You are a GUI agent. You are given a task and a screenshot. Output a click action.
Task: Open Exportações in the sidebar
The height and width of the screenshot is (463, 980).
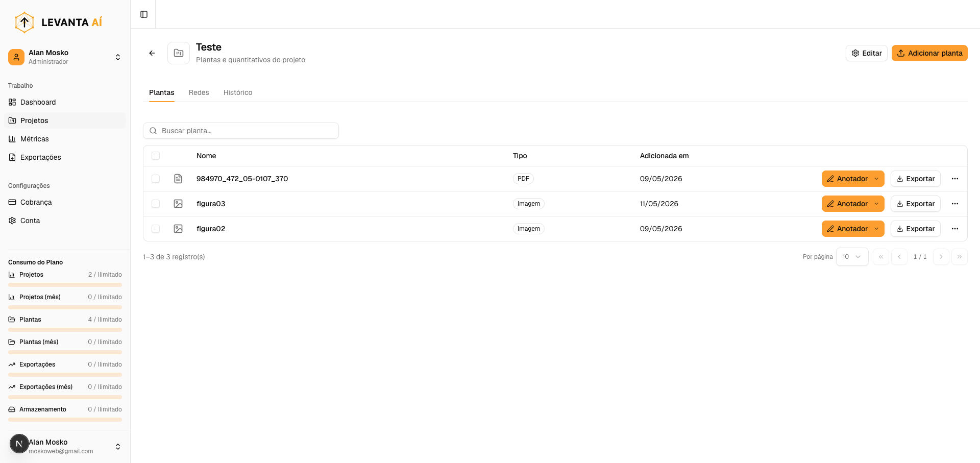(65, 157)
